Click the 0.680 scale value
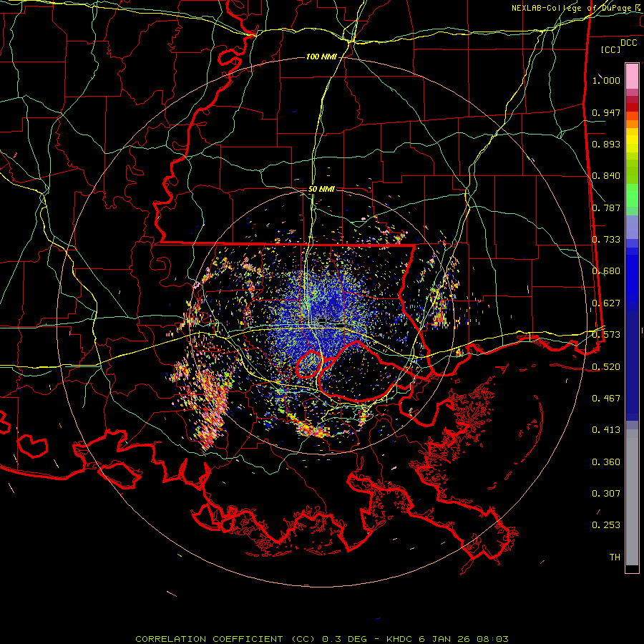Image resolution: width=644 pixels, height=644 pixels. point(606,271)
